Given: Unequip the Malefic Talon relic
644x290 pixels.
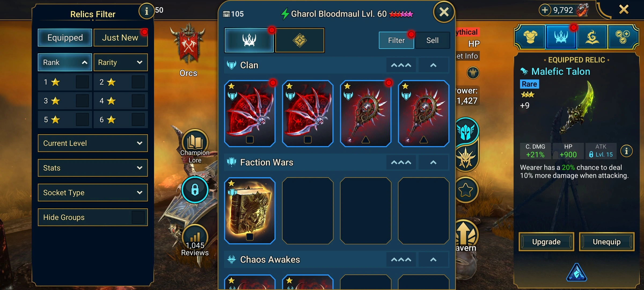Looking at the screenshot, I should [x=607, y=242].
